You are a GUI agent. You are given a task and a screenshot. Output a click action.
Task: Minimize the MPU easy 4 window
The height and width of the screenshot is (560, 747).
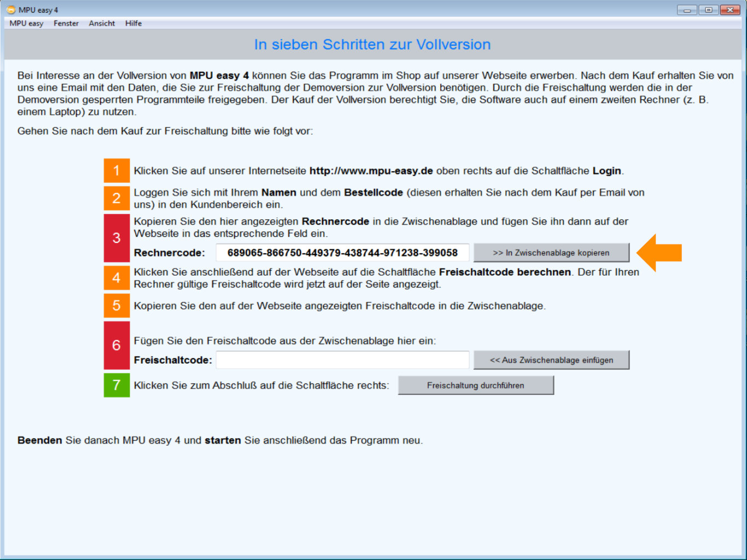(687, 10)
